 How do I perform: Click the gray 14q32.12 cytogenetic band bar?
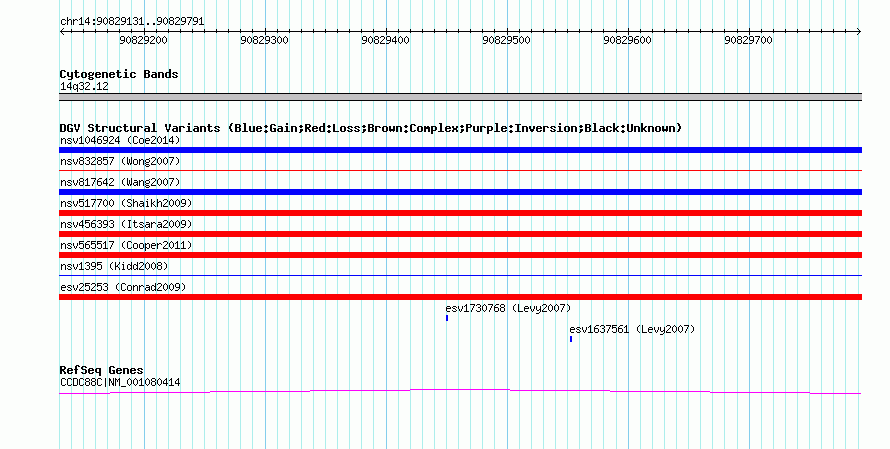[x=460, y=97]
